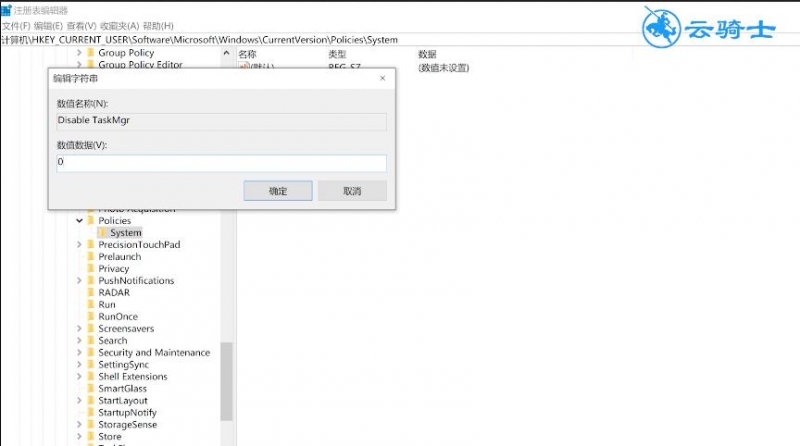Select the PushNotifications key

pos(136,281)
